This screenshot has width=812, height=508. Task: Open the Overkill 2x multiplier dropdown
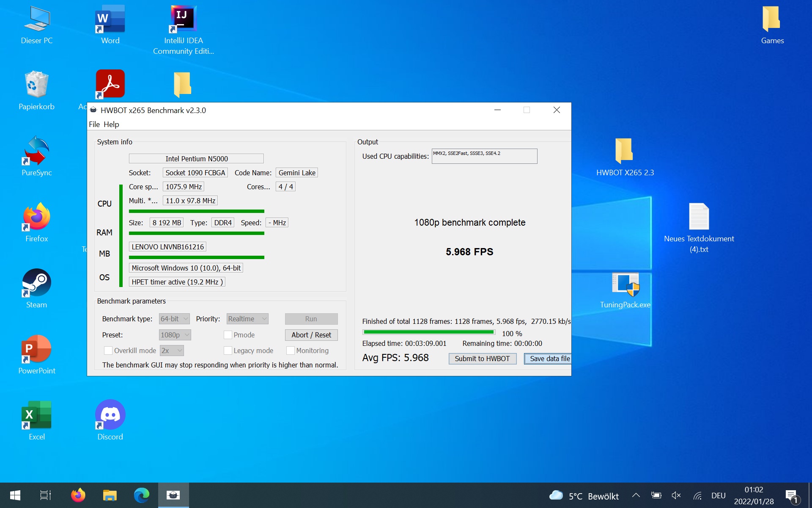click(x=172, y=351)
